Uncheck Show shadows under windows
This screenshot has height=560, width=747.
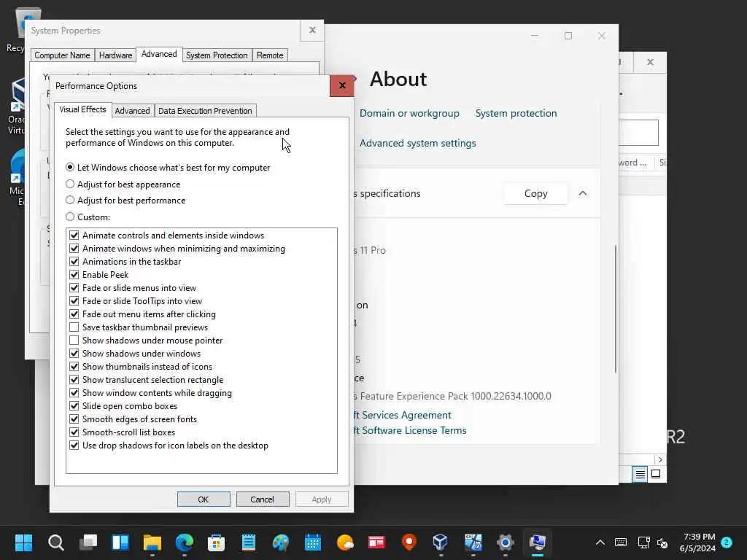coord(74,354)
